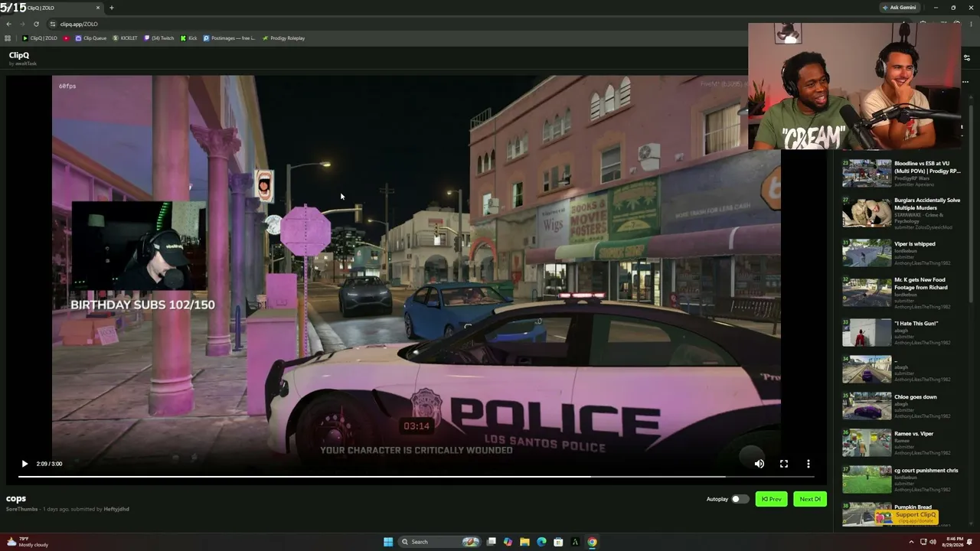Open the system volume tray icon

click(933, 542)
